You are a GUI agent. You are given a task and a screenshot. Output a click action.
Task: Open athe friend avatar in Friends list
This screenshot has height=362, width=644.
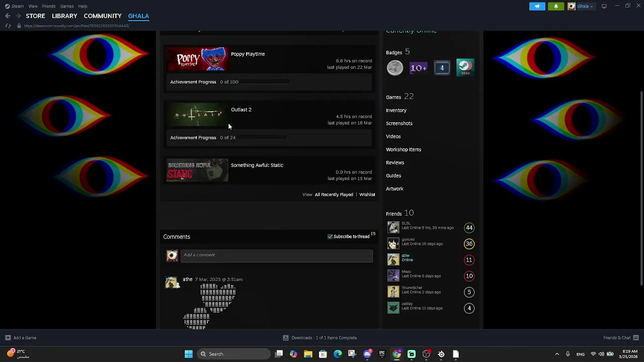(393, 259)
